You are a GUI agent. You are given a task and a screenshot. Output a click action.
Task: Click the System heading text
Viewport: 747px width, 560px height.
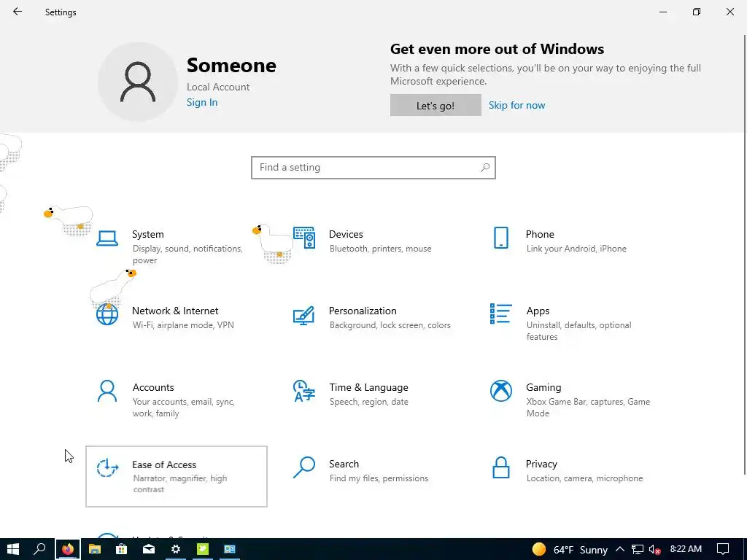coord(147,234)
